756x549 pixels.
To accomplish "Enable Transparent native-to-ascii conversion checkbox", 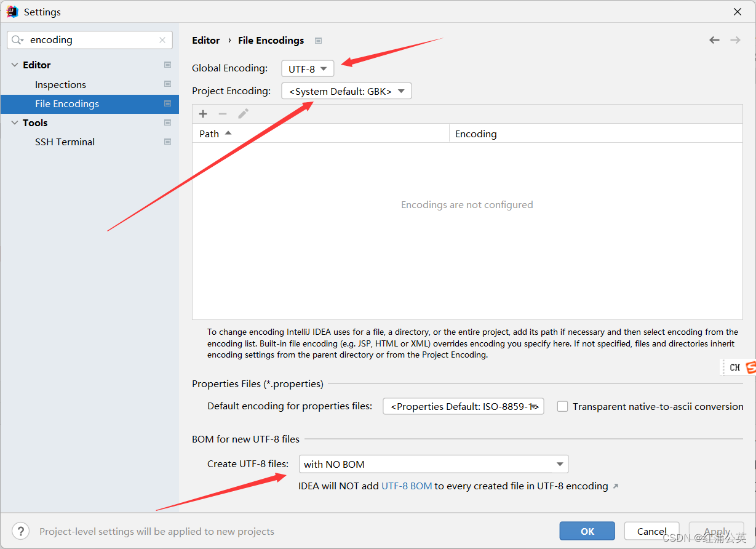I will tap(562, 406).
